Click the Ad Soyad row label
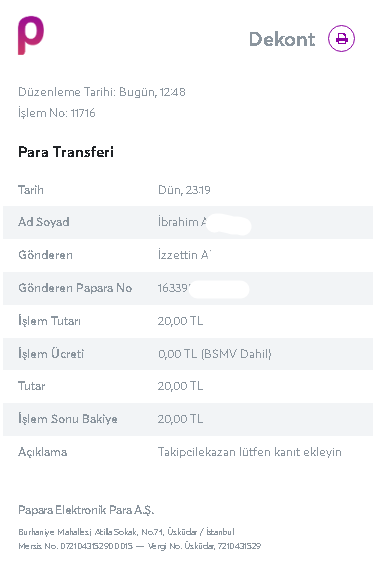 [44, 222]
